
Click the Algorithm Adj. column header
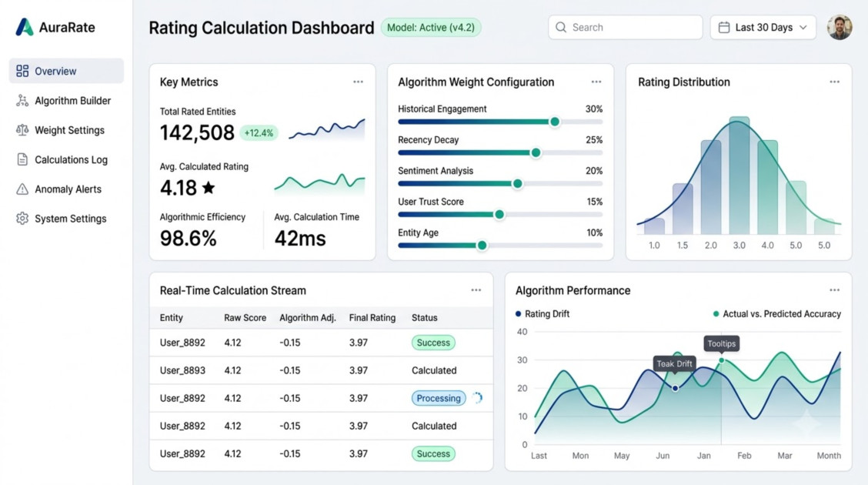[x=307, y=318]
